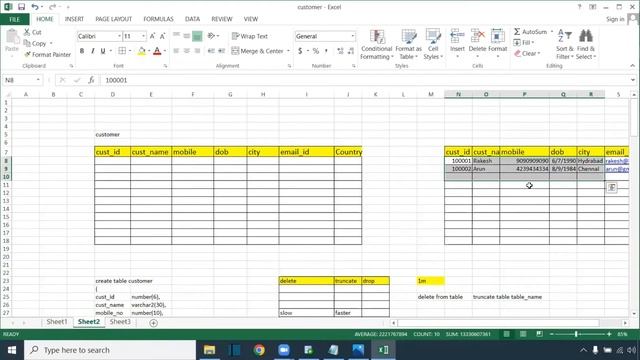Toggle Wrap Text
This screenshot has height=360, width=640.
[249, 36]
